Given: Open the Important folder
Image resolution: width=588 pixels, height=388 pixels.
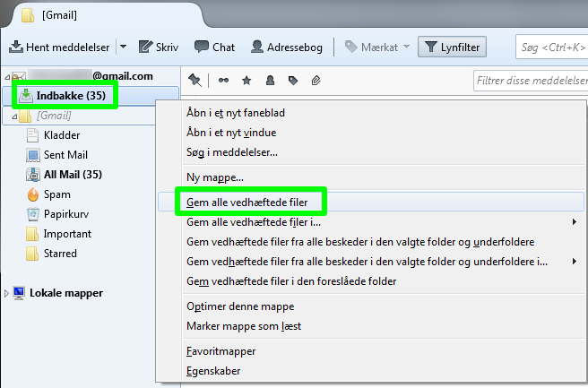Looking at the screenshot, I should coord(67,234).
